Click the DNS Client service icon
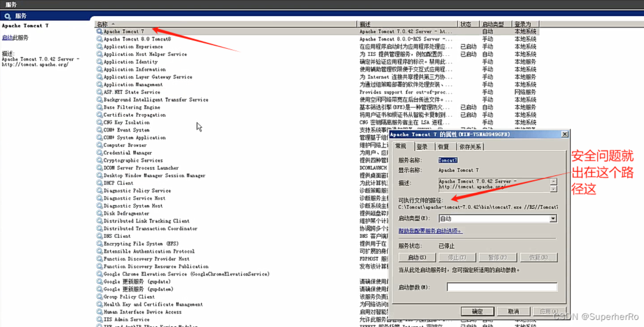This screenshot has width=644, height=327. coord(100,236)
